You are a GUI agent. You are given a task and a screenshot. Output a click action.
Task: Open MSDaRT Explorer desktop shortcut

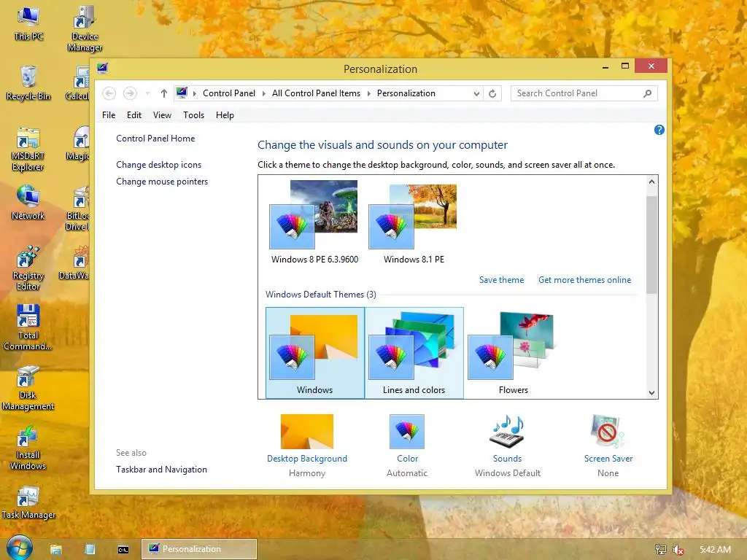pyautogui.click(x=28, y=149)
